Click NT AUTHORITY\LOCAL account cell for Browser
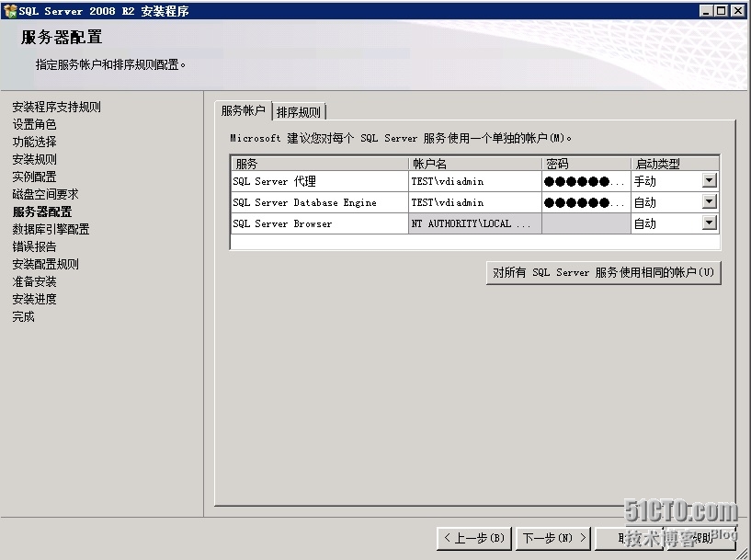The height and width of the screenshot is (560, 751). 474,223
